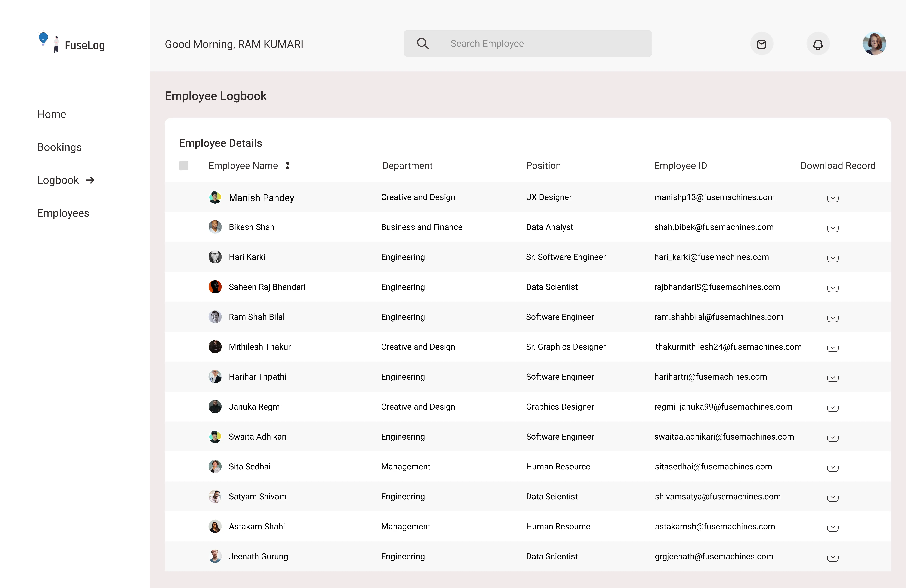Toggle the select-all checkbox in table header
Screen dimensions: 906x588
point(184,165)
